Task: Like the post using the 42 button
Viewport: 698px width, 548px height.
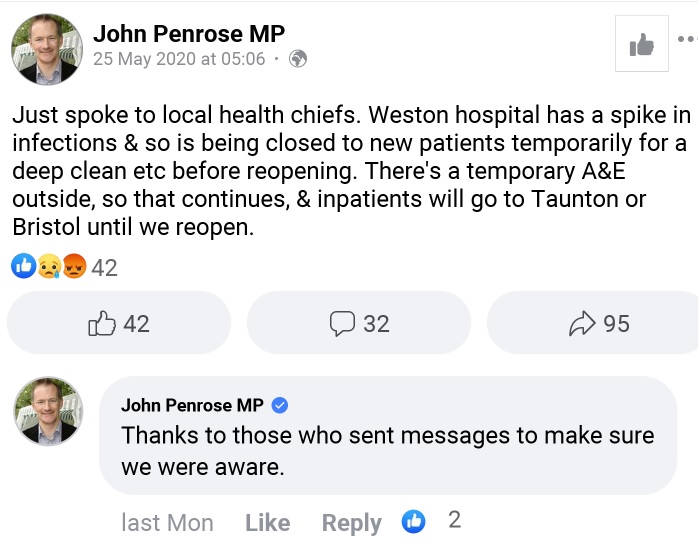Action: pyautogui.click(x=119, y=323)
